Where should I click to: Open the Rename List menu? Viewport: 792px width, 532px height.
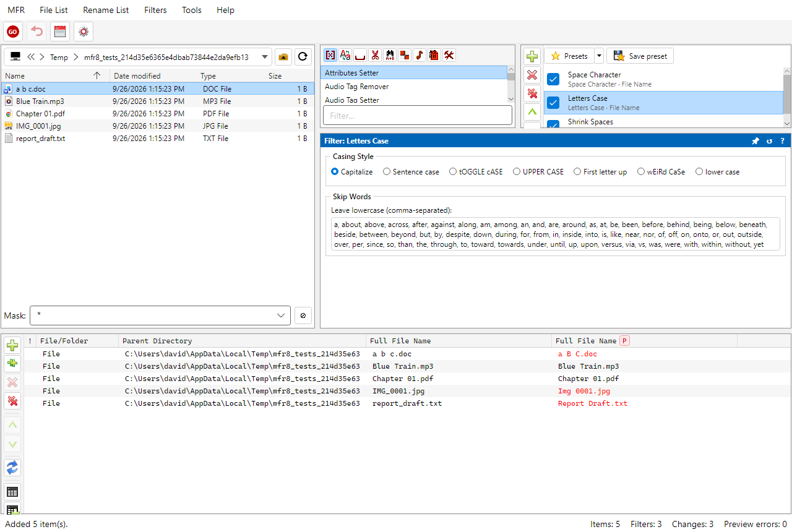(106, 10)
